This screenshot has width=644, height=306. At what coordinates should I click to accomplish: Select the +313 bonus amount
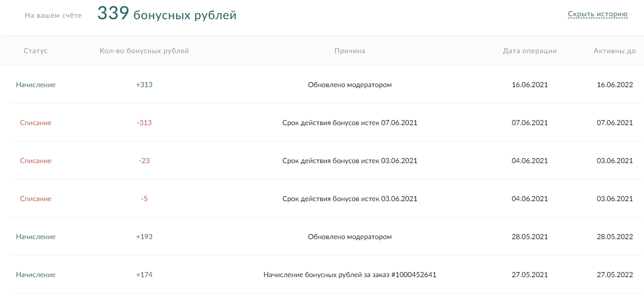pyautogui.click(x=144, y=85)
